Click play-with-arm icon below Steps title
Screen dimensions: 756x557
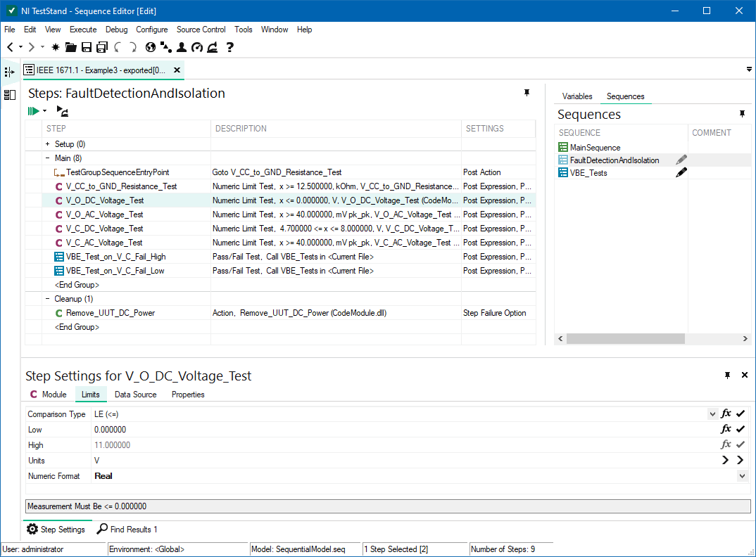click(x=62, y=111)
